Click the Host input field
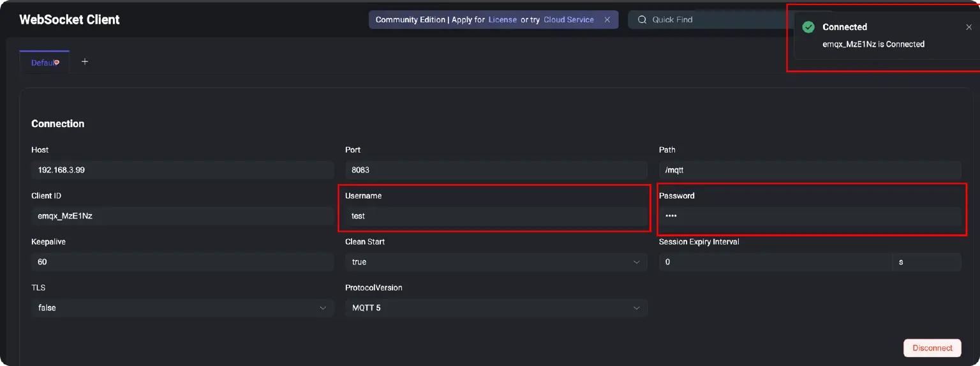This screenshot has width=980, height=366. [x=182, y=170]
